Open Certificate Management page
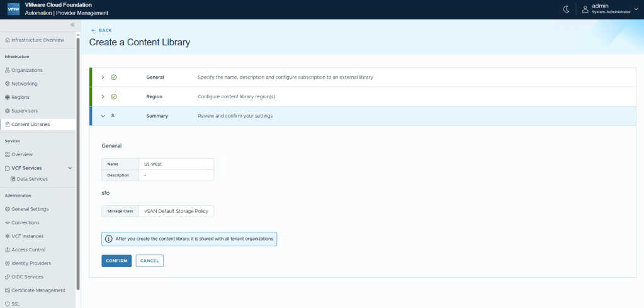The width and height of the screenshot is (644, 308). click(x=38, y=290)
